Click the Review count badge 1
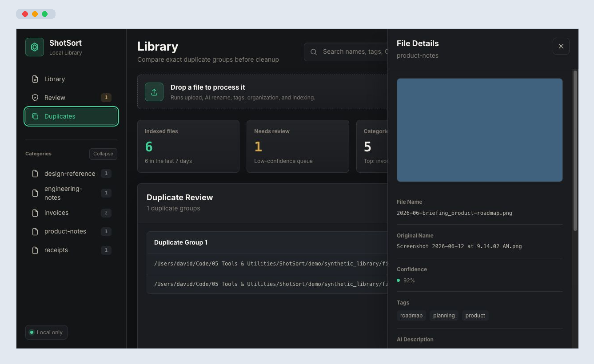This screenshot has width=594, height=364. (x=106, y=98)
